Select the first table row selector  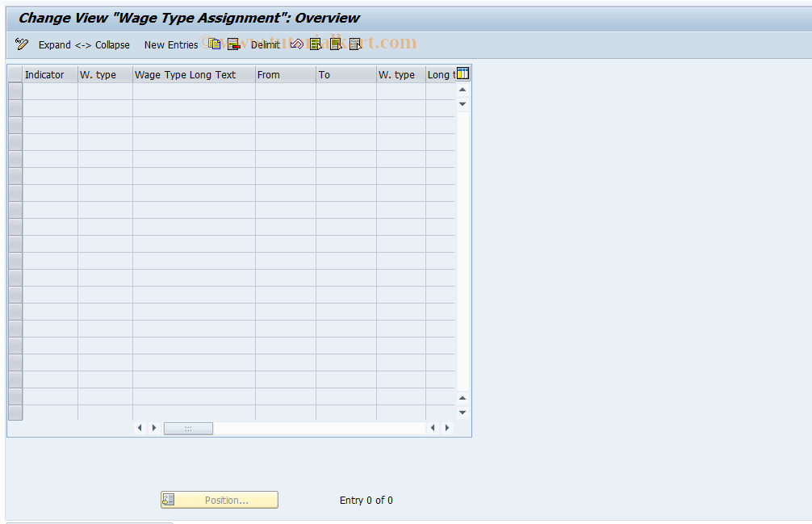15,91
